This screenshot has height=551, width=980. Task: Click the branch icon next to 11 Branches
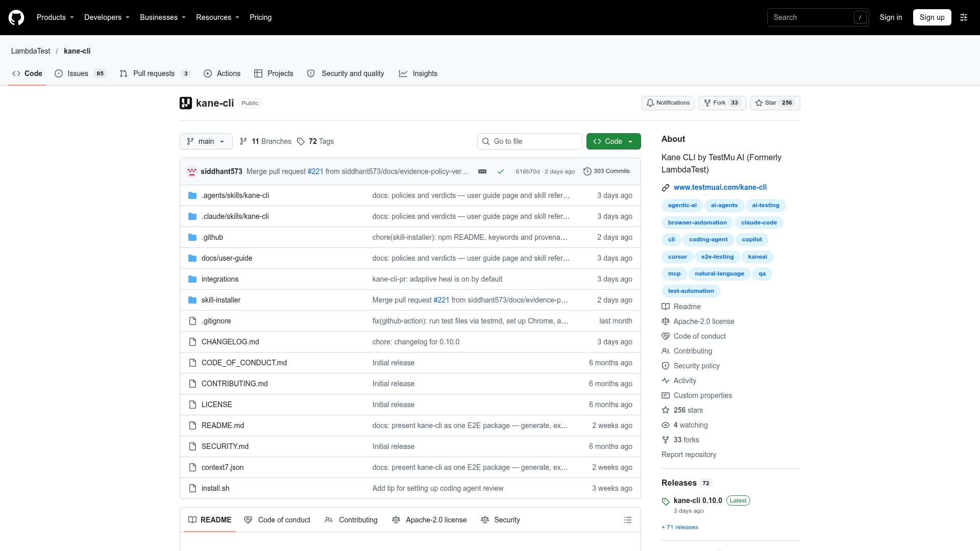tap(243, 141)
